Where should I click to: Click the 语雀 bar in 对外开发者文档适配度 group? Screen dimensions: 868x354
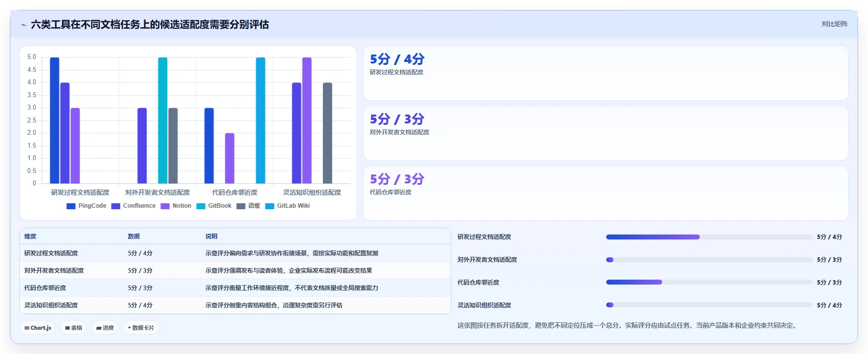click(x=173, y=146)
